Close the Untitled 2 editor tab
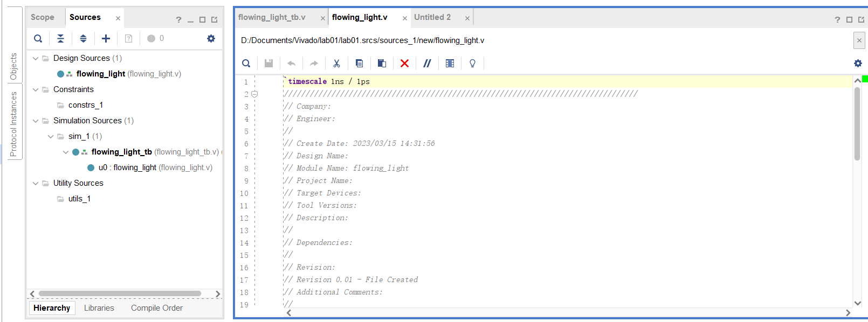Viewport: 868px width, 322px height. click(x=467, y=18)
